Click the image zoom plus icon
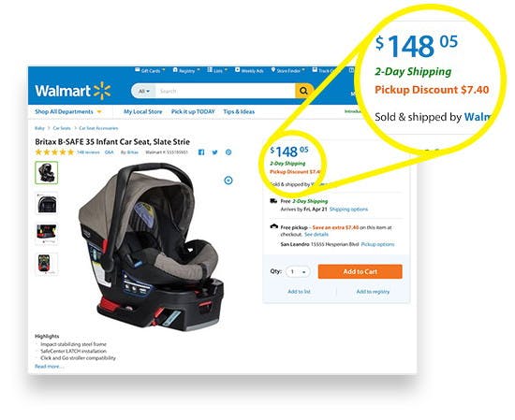This screenshot has height=420, width=515. click(x=228, y=181)
